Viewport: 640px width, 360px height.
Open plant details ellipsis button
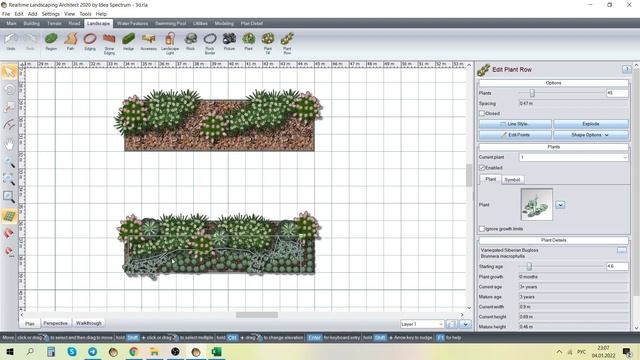click(621, 250)
